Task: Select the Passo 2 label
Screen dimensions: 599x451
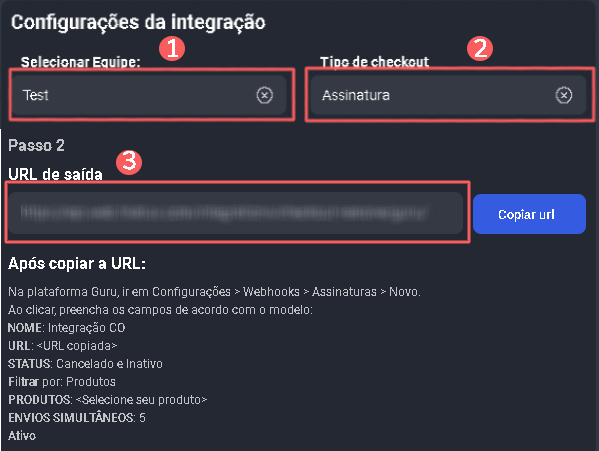Action: click(36, 145)
